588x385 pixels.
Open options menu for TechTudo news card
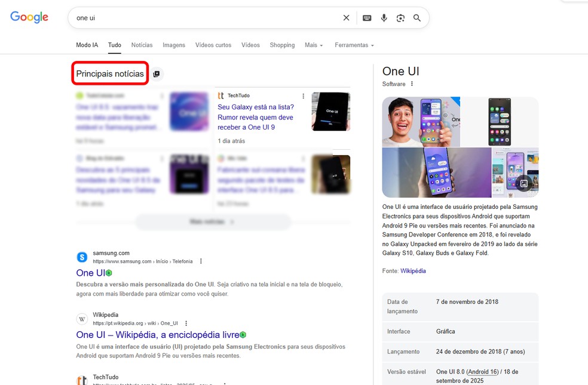pyautogui.click(x=303, y=96)
